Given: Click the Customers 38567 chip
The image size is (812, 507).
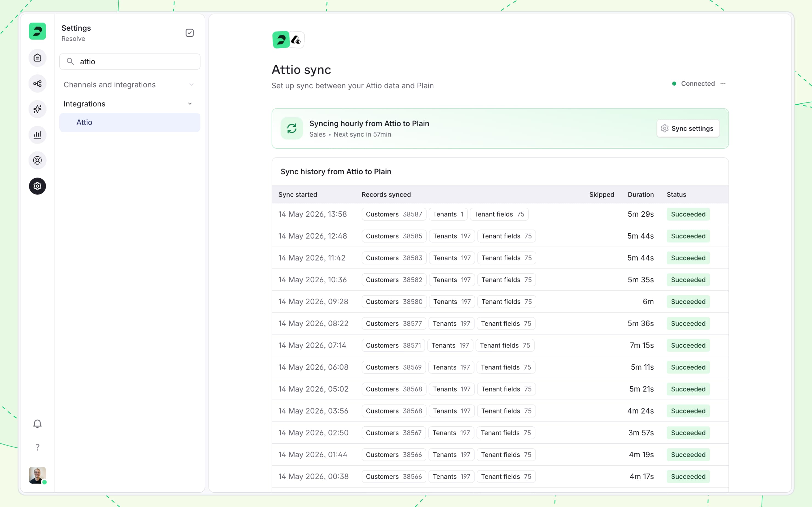Looking at the screenshot, I should tap(394, 433).
